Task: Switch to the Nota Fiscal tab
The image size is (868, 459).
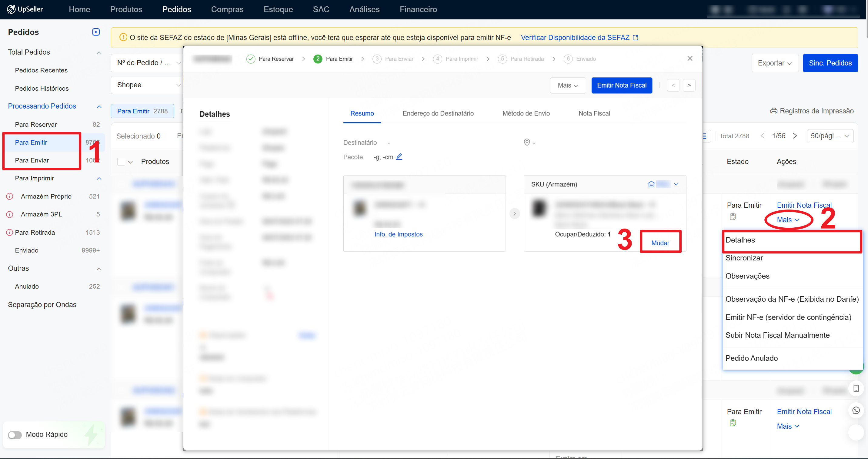Action: click(x=594, y=114)
